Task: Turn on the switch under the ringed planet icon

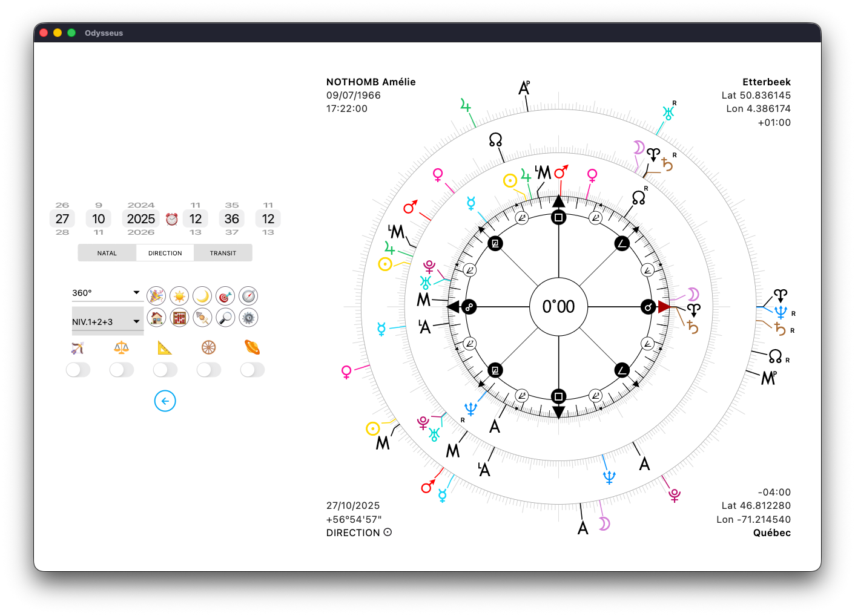Action: click(x=253, y=370)
